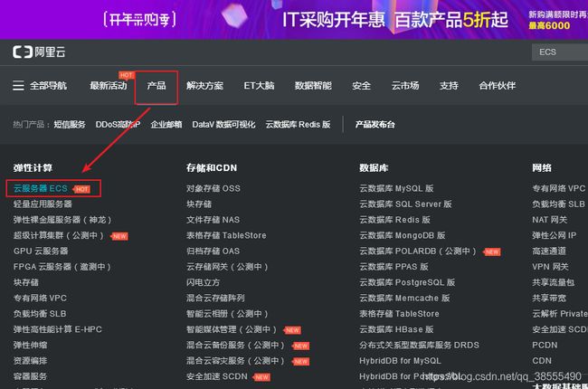The width and height of the screenshot is (588, 389).
Task: Open PCDN link
Action: (545, 345)
